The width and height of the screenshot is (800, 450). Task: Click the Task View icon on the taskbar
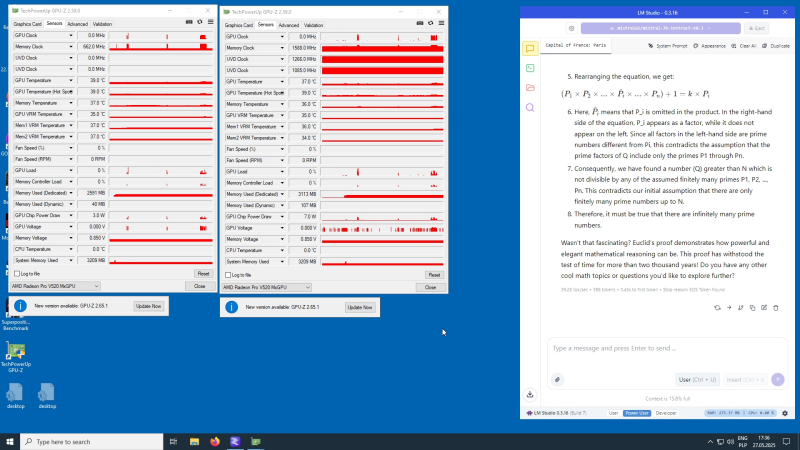pyautogui.click(x=173, y=441)
